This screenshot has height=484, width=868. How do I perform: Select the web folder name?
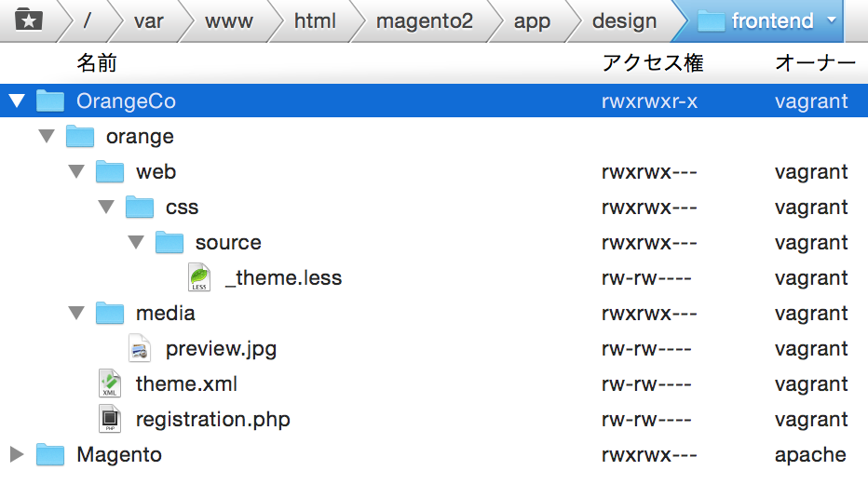pyautogui.click(x=156, y=172)
